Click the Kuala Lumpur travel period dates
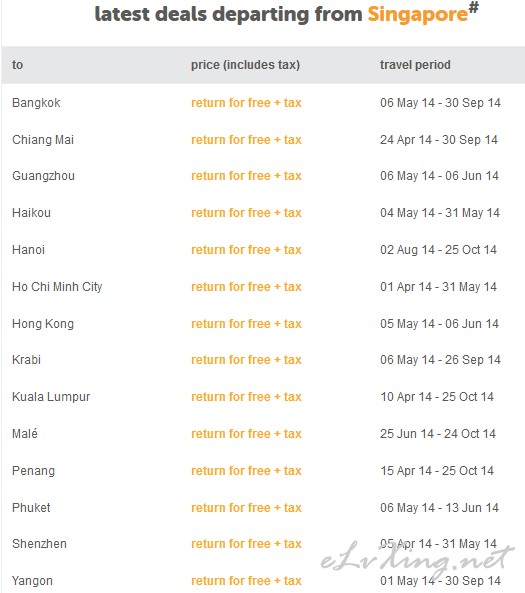This screenshot has width=525, height=593. tap(437, 397)
